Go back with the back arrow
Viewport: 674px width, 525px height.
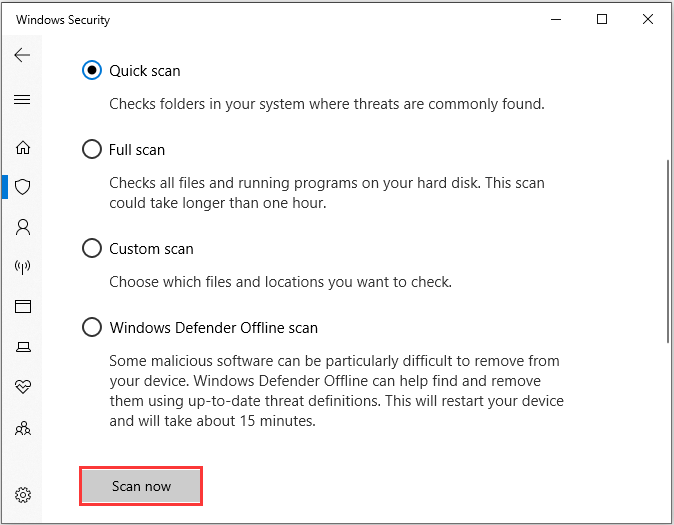(22, 55)
